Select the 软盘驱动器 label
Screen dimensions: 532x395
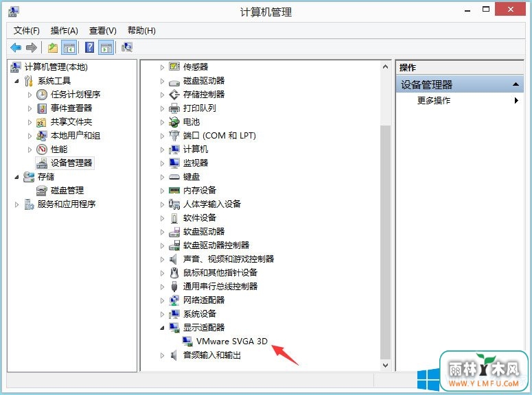pos(204,232)
